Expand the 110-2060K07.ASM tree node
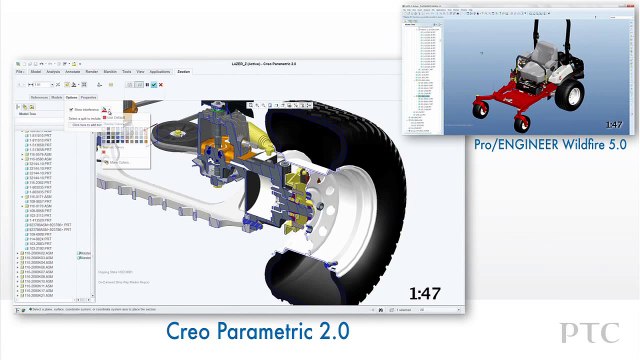Viewport: 640px width, 360px height. (18, 272)
